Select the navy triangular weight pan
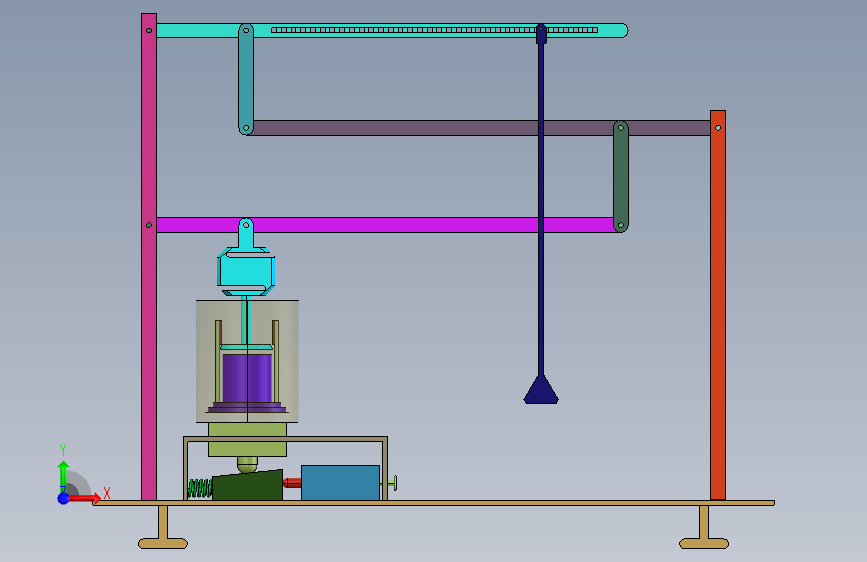 click(x=541, y=389)
